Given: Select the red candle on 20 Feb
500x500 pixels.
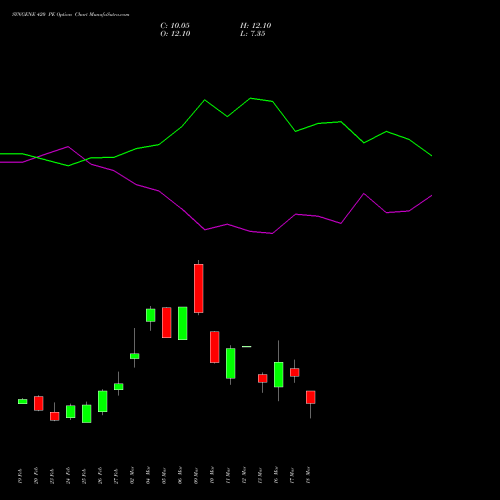Looking at the screenshot, I should coord(39,403).
